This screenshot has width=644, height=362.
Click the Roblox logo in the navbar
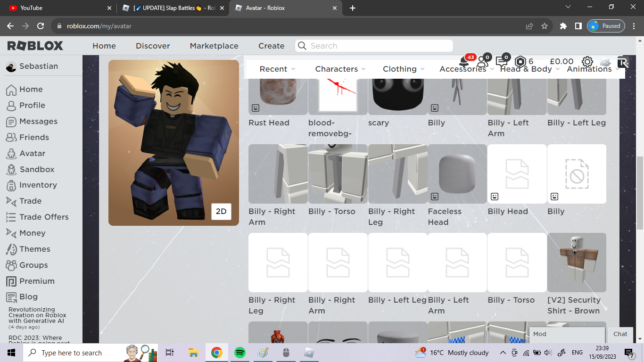click(35, 46)
